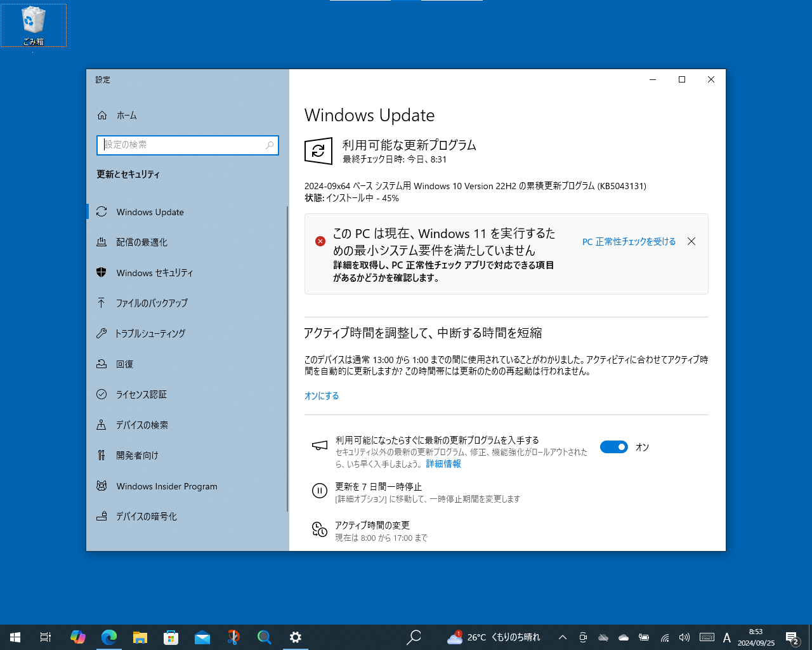
Task: Open デバイスの検索 section
Action: tap(141, 425)
